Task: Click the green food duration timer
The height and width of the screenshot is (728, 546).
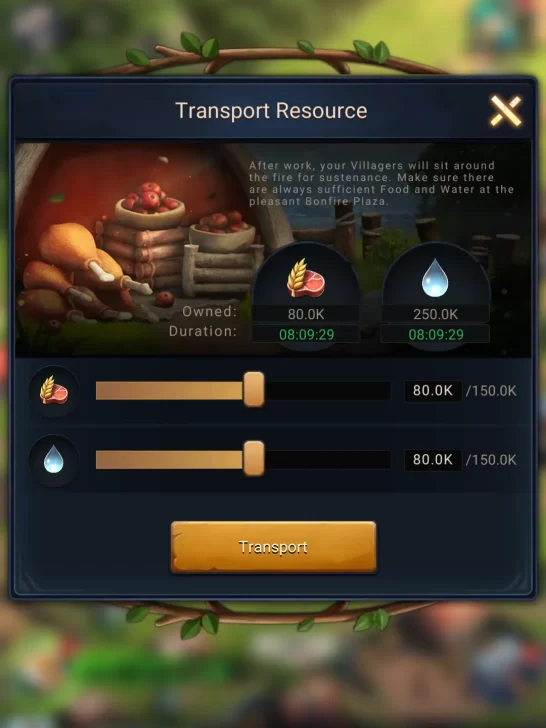Action: coord(306,334)
